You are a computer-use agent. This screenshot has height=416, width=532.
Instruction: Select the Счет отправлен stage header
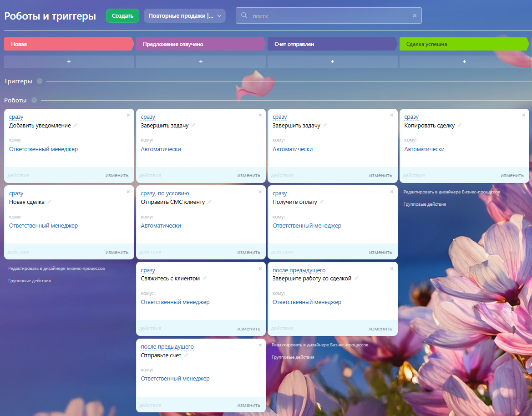(x=332, y=44)
